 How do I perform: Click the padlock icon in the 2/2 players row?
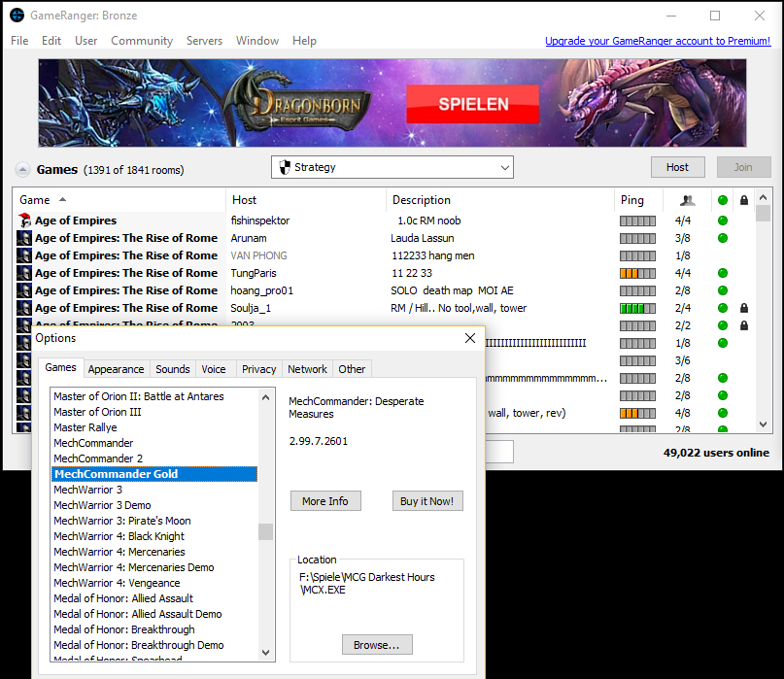pos(744,325)
